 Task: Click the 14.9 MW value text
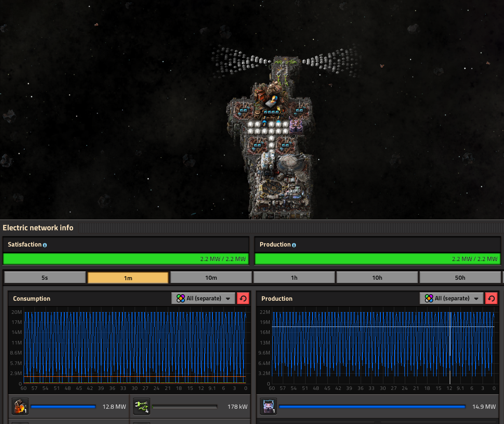[484, 407]
